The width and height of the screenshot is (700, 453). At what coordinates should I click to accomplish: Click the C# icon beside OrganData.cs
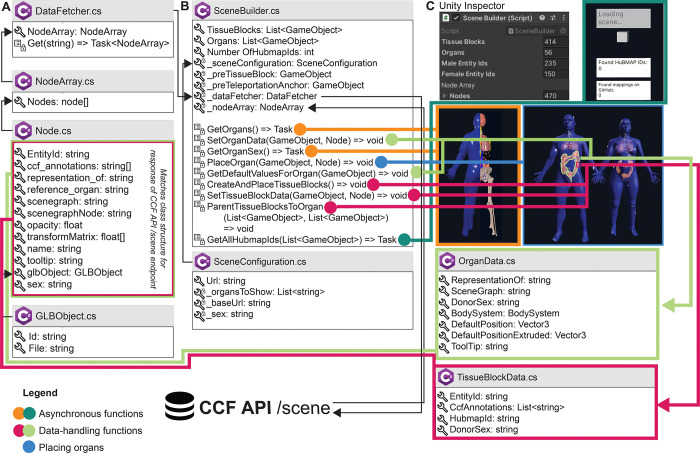click(447, 261)
